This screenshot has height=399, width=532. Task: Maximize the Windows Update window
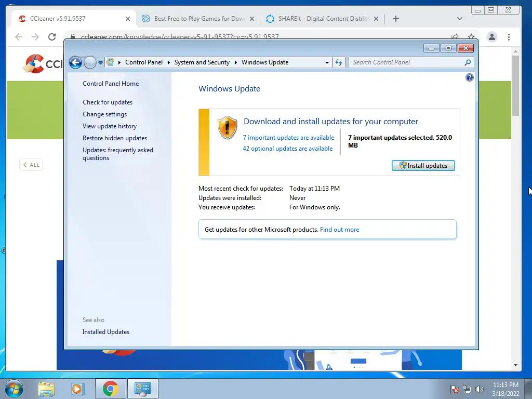pos(448,48)
